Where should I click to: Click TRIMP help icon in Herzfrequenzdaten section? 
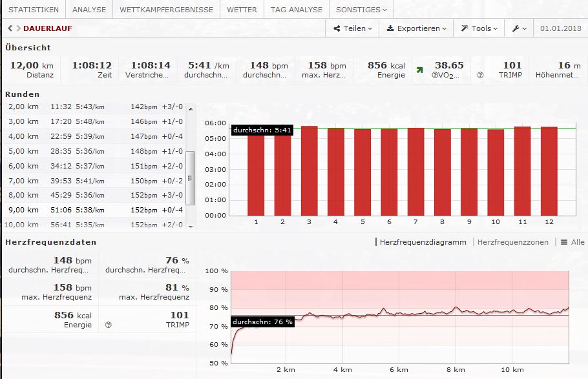[x=108, y=325]
